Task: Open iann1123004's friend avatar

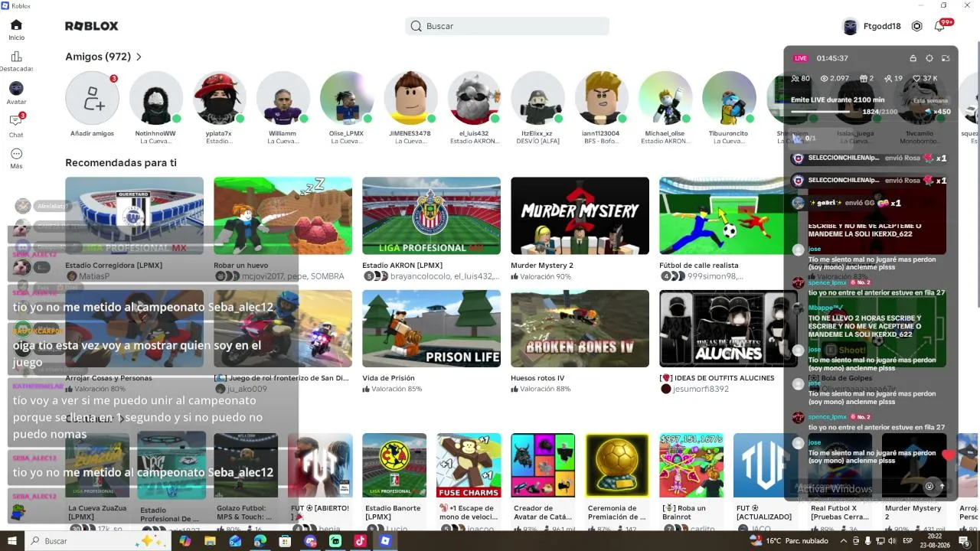Action: click(601, 98)
